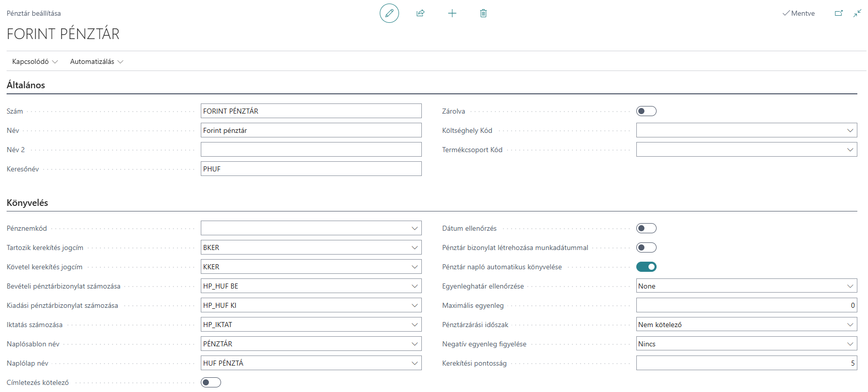
Task: Collapse the Általános section header
Action: coord(26,85)
